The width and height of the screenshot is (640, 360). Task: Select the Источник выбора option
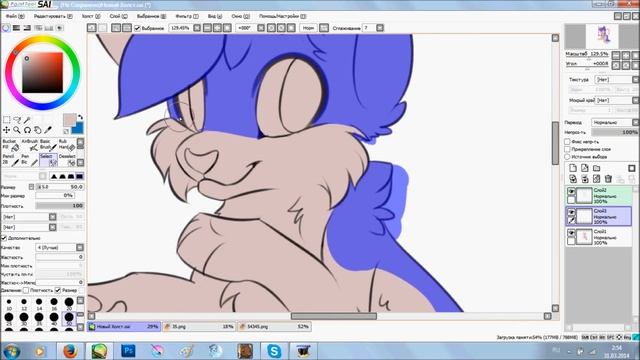click(x=567, y=156)
